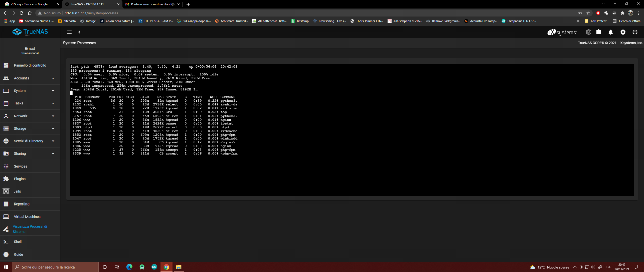Image resolution: width=644 pixels, height=272 pixels.
Task: Open the Shell menu entry
Action: click(30, 242)
